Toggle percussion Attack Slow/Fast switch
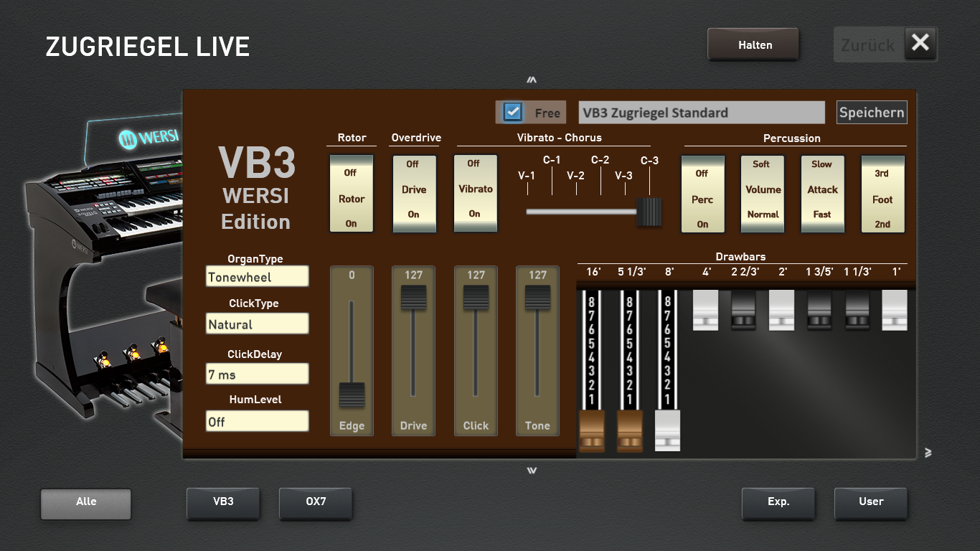980x551 pixels. pyautogui.click(x=822, y=194)
